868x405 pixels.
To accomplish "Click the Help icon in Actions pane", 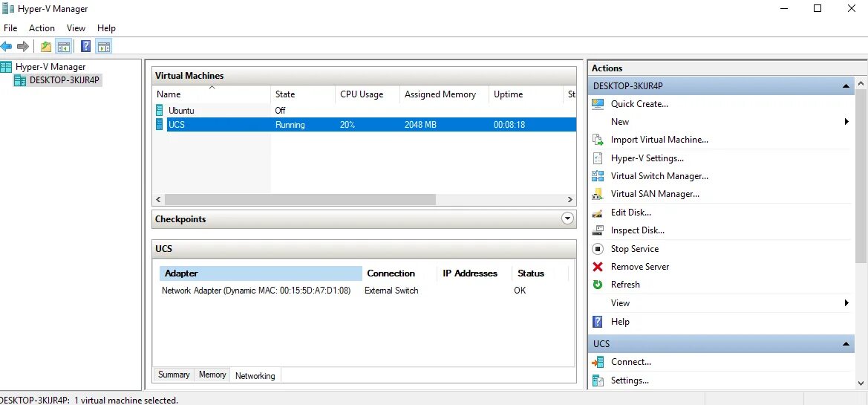I will [597, 321].
